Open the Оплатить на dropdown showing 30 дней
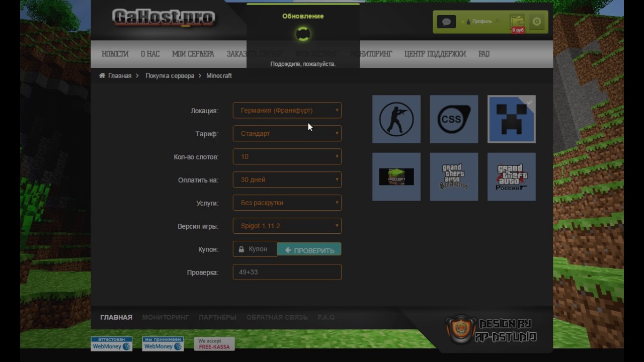The width and height of the screenshot is (644, 362). [x=287, y=180]
